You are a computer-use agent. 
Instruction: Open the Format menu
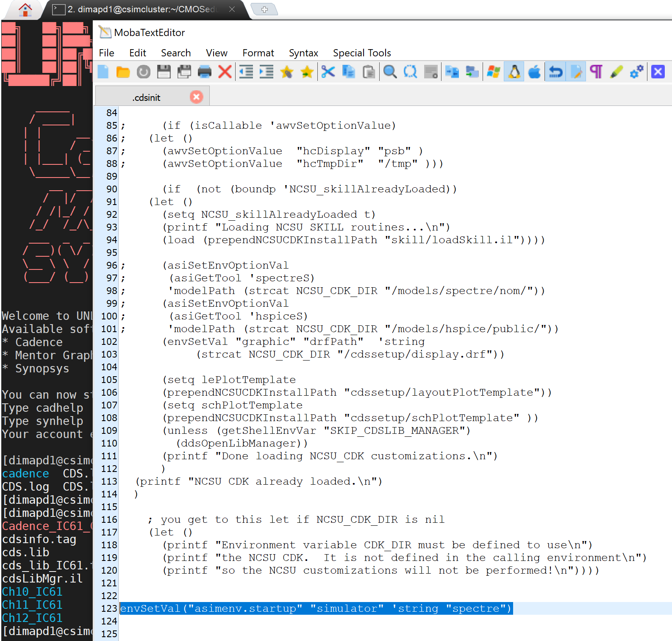coord(258,53)
